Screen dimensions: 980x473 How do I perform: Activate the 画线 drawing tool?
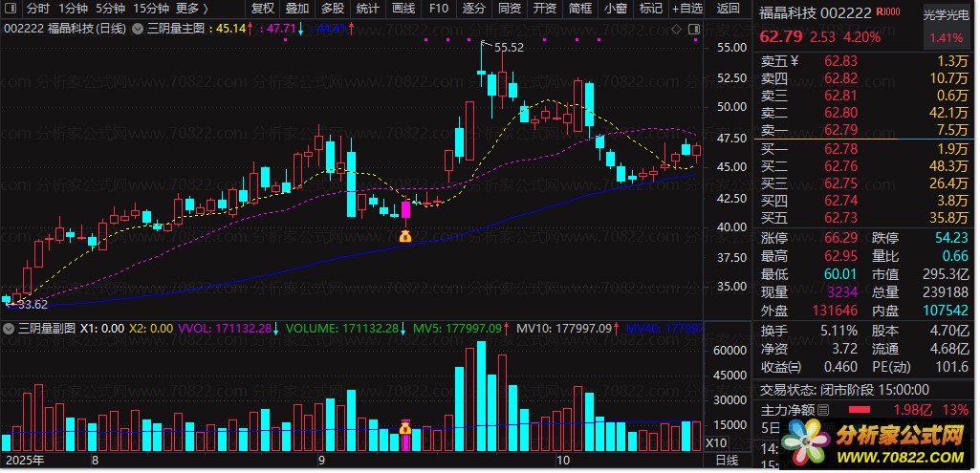[403, 9]
